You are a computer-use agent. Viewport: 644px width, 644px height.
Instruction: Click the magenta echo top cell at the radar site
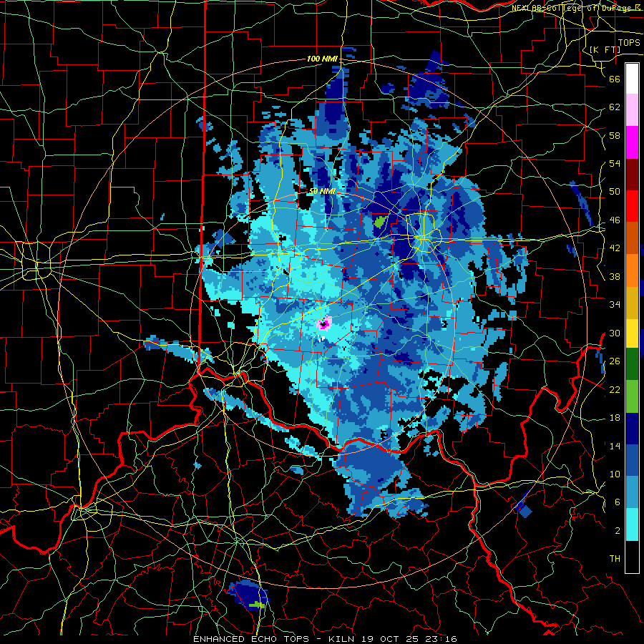[324, 325]
